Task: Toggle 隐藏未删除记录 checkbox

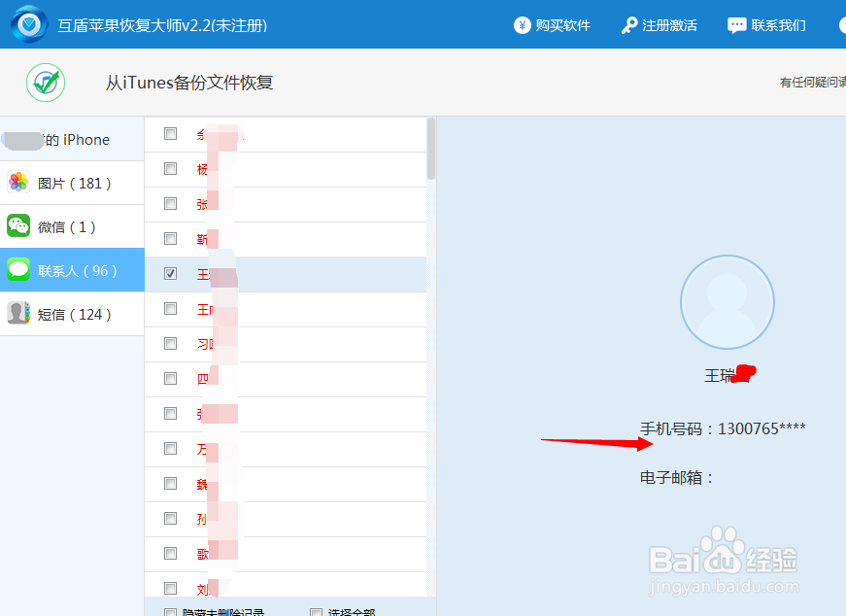Action: [171, 613]
